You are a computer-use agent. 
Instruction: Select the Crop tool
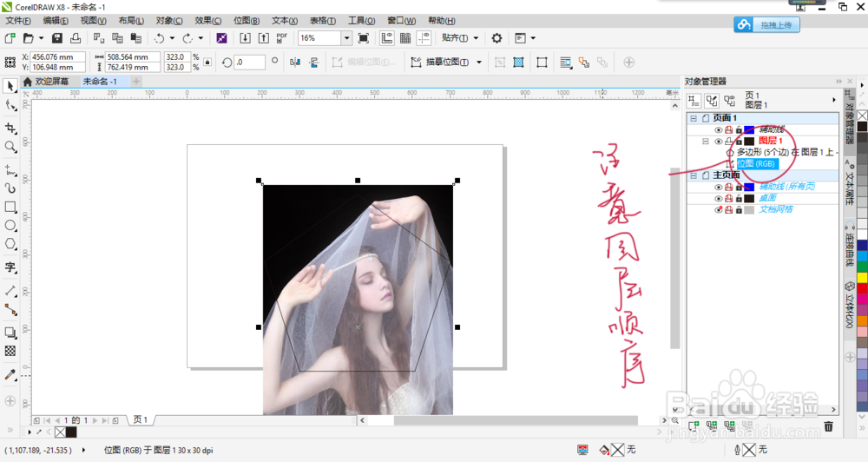coord(10,129)
